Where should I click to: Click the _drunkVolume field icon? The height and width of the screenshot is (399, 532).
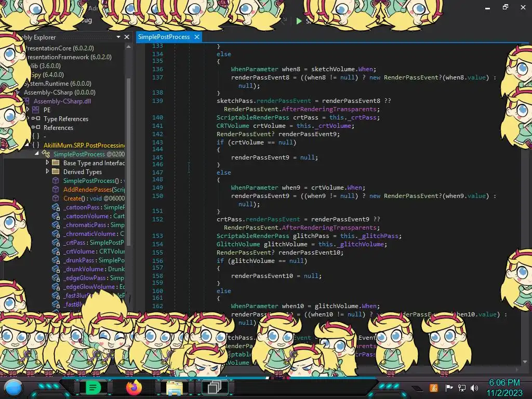[x=56, y=269]
